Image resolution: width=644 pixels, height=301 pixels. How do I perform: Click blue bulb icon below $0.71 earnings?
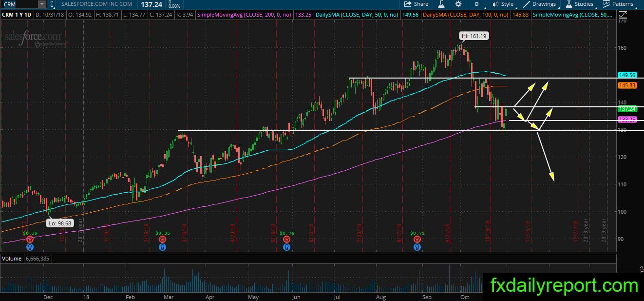tap(417, 247)
